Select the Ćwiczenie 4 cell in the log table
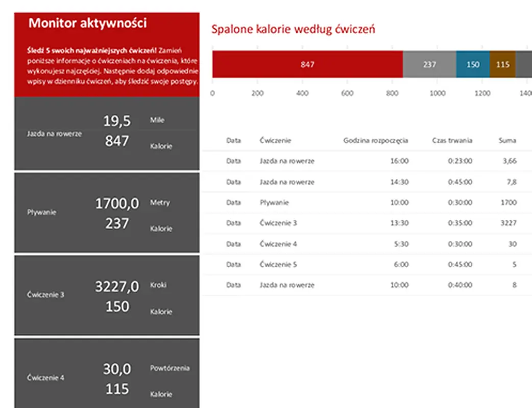 coord(278,244)
